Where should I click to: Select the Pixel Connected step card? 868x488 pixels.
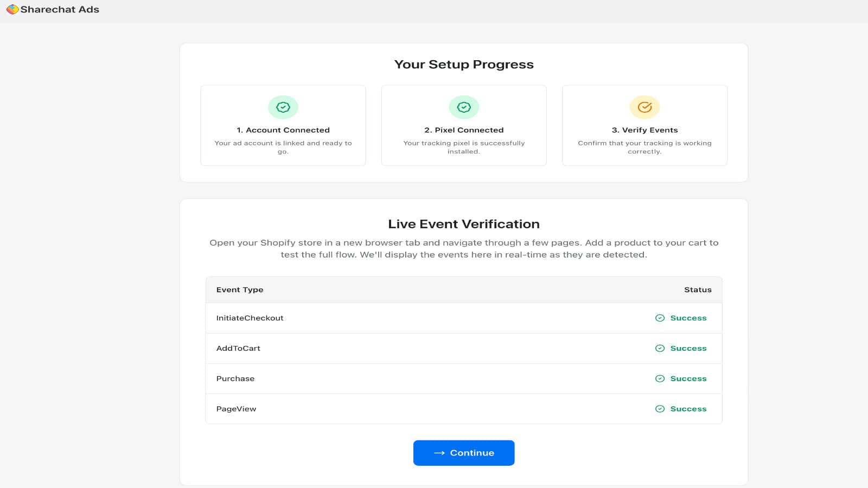point(464,125)
